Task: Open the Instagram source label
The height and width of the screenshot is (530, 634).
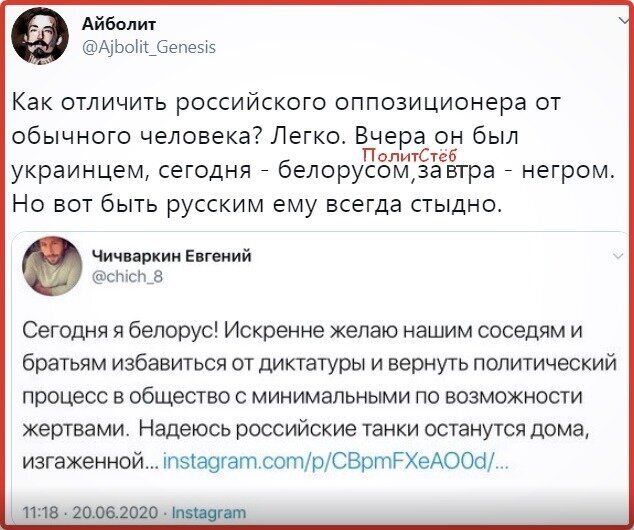Action: click(x=209, y=513)
